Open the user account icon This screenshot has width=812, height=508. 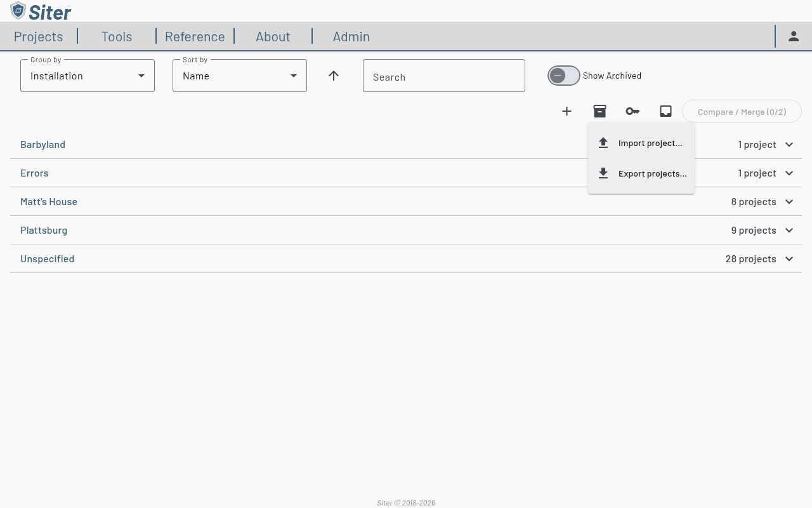794,36
